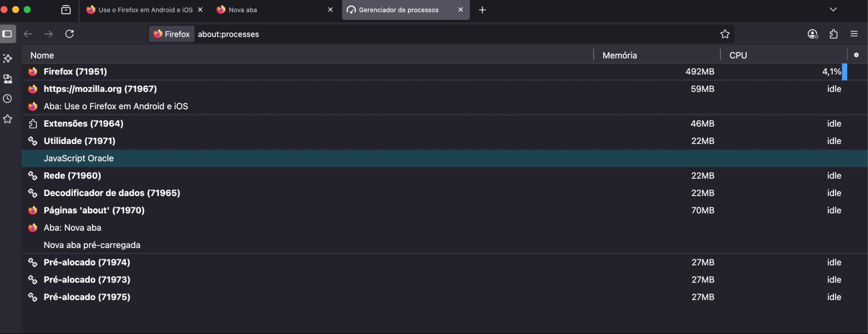Sort processes by Memória column

[657, 55]
